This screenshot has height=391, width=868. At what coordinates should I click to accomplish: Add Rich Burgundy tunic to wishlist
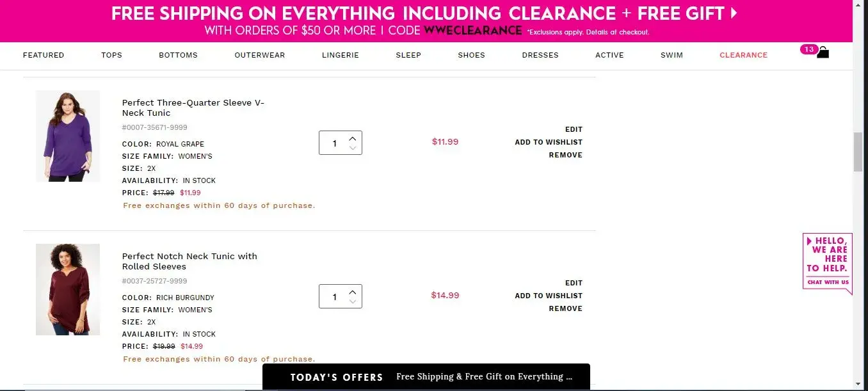[x=549, y=296]
